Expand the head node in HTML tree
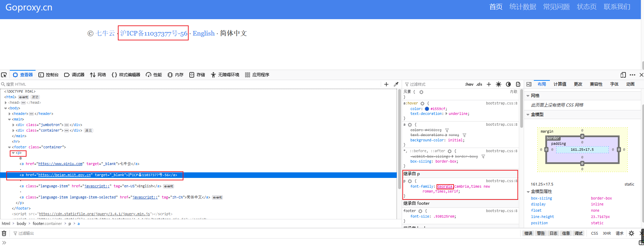This screenshot has width=644, height=250. coord(6,103)
